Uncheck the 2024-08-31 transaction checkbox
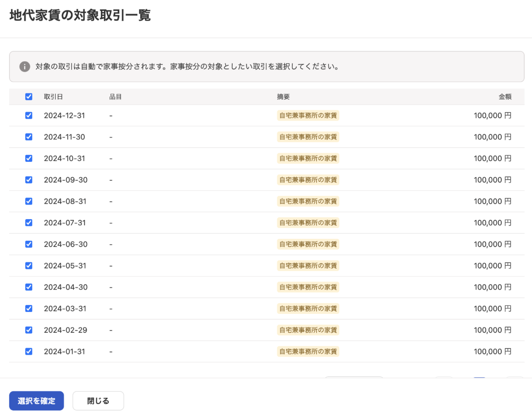The image size is (532, 416). click(29, 201)
